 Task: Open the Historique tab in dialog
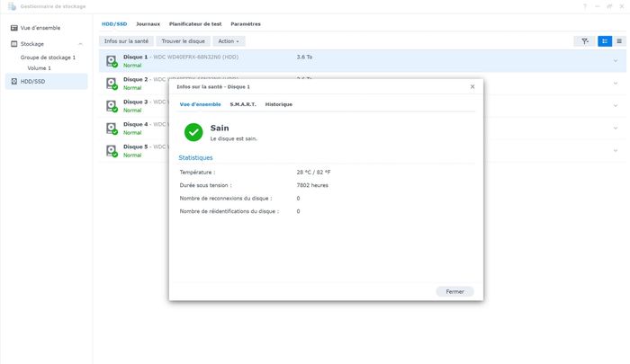(278, 104)
